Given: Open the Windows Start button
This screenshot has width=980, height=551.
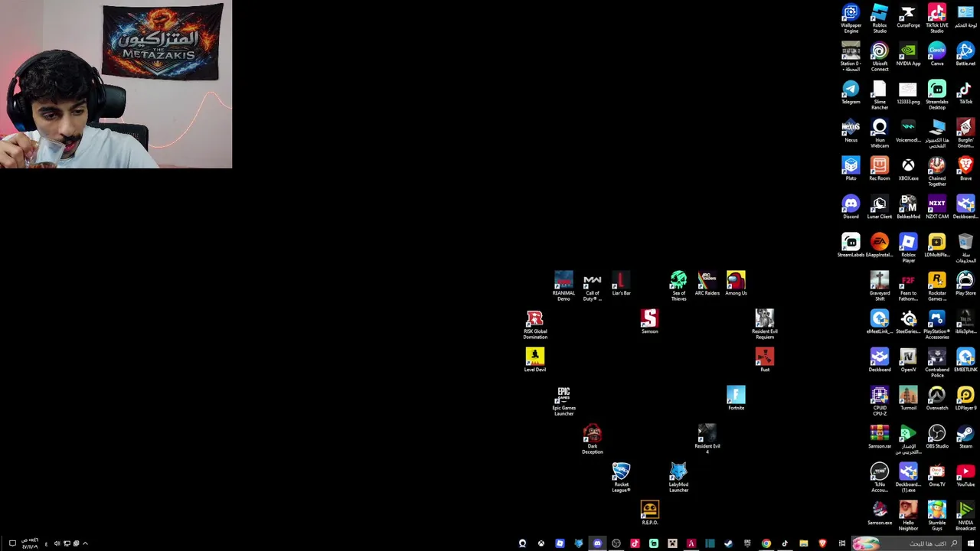Looking at the screenshot, I should click(x=971, y=543).
